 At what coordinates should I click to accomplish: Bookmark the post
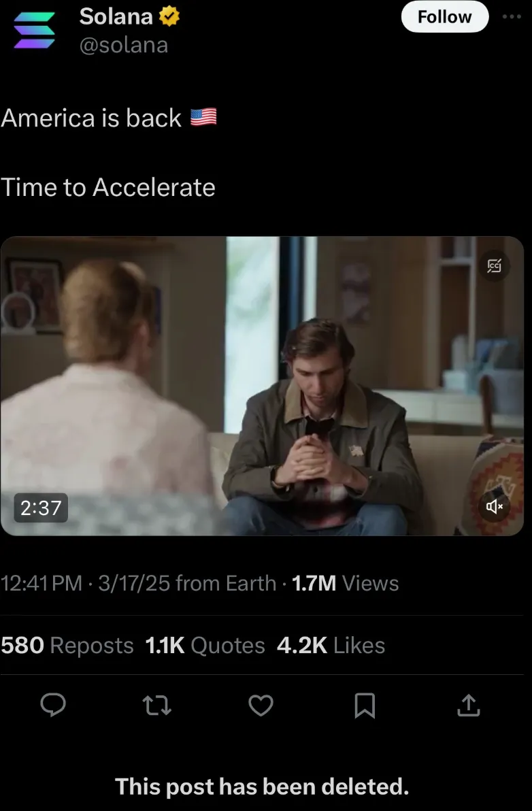click(365, 706)
